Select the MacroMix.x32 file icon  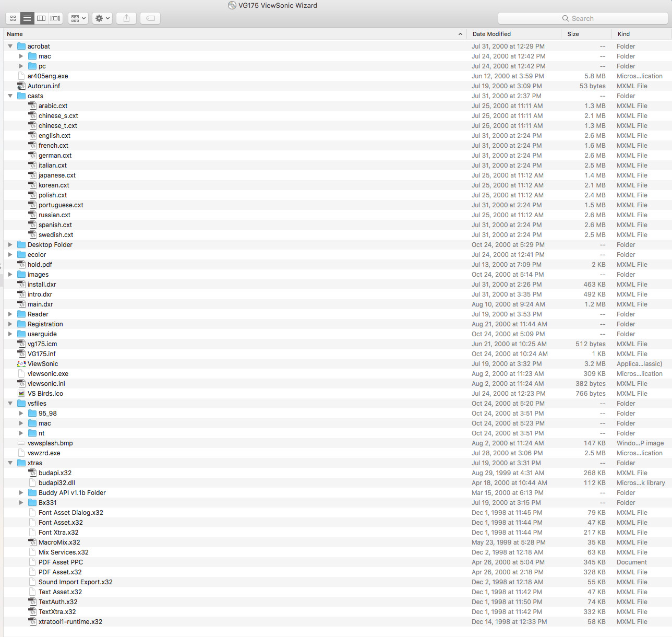coord(32,542)
